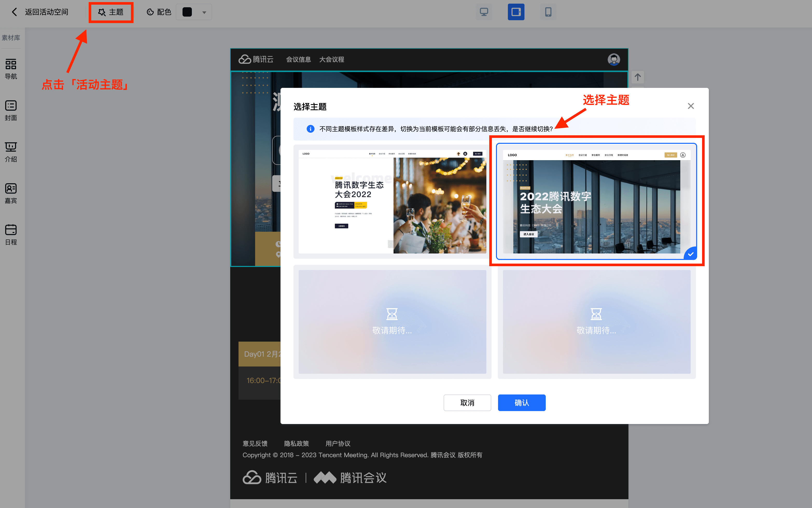Open the 主题 theme selector
812x508 pixels.
[111, 12]
